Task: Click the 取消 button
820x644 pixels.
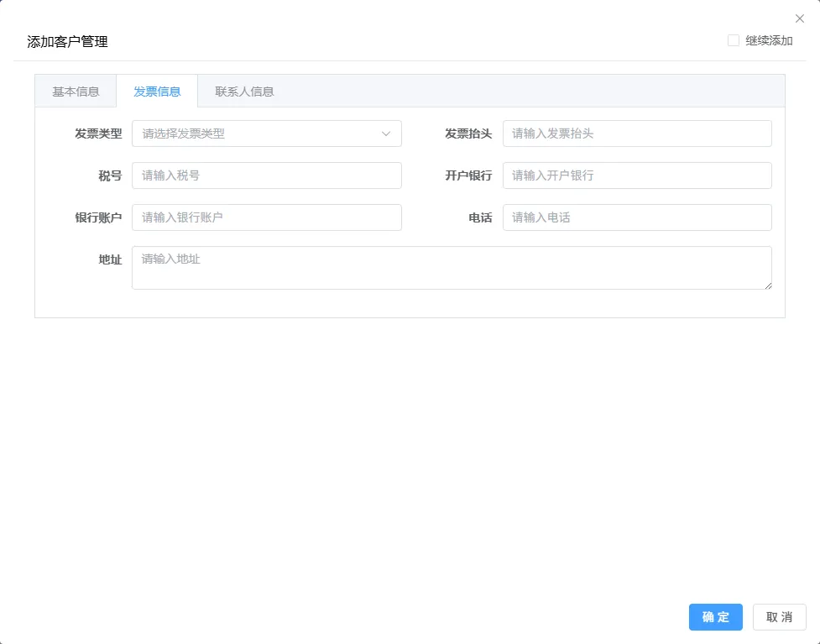Action: pos(779,617)
